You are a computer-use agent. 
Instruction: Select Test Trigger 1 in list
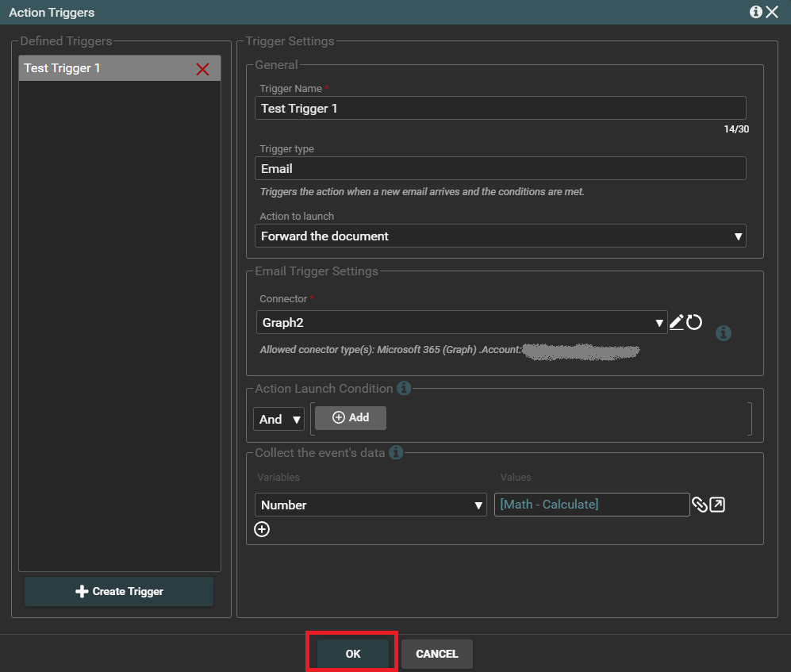coord(103,68)
